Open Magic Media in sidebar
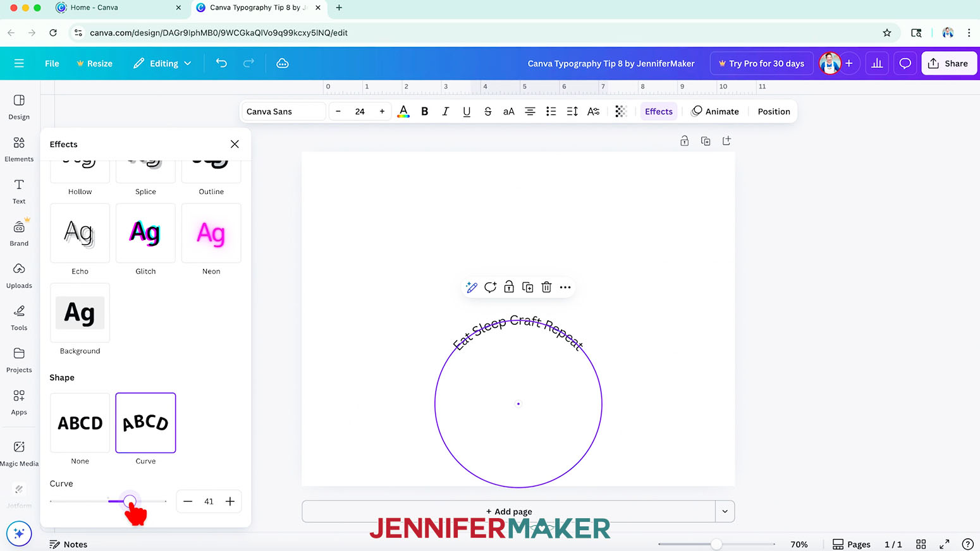 click(19, 453)
